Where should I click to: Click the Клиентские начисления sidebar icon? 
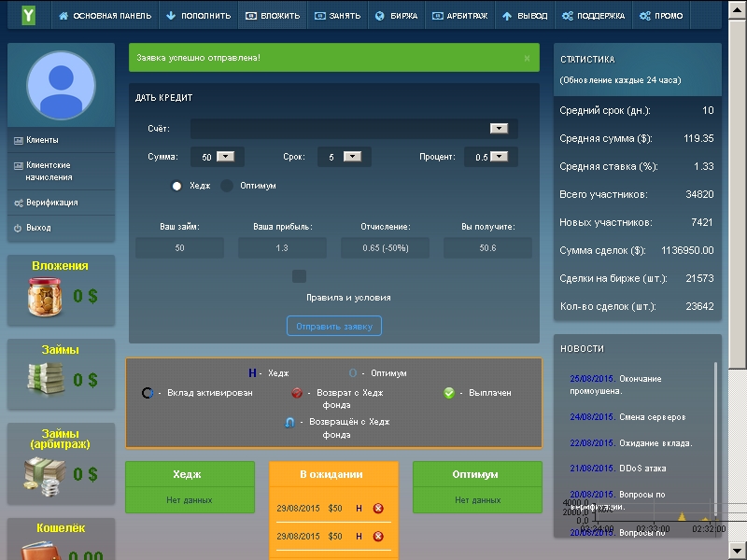[19, 166]
